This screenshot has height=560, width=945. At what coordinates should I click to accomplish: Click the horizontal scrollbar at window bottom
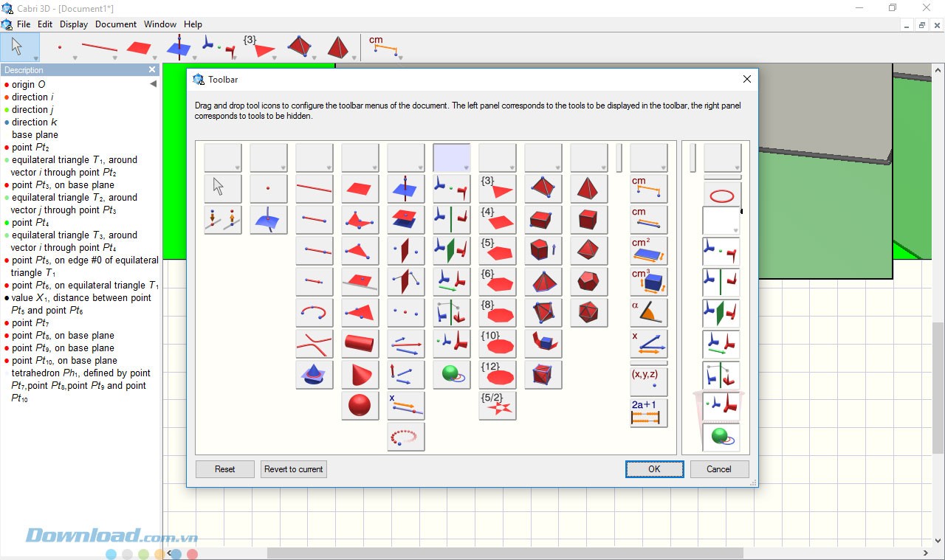point(505,553)
